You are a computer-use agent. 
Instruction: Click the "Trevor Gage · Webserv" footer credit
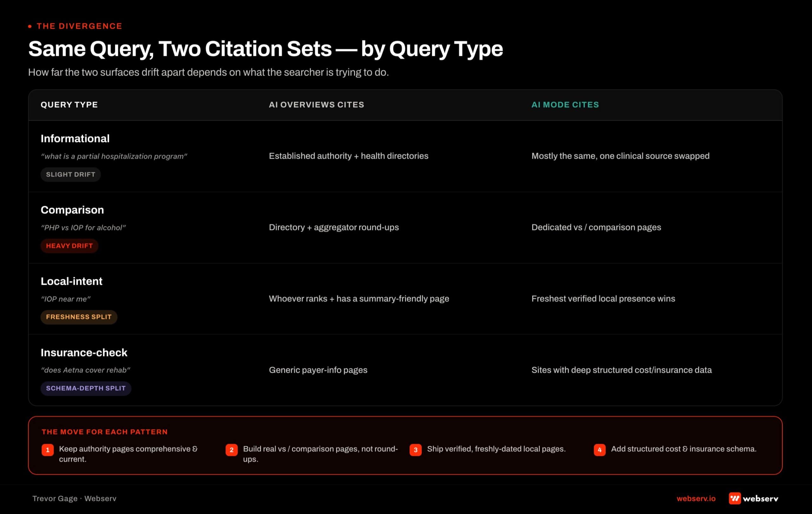[74, 498]
